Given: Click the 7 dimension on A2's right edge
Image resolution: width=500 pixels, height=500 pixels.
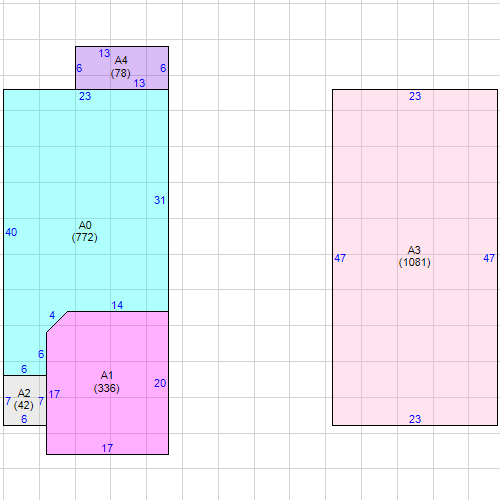Looking at the screenshot, I should coord(41,401).
